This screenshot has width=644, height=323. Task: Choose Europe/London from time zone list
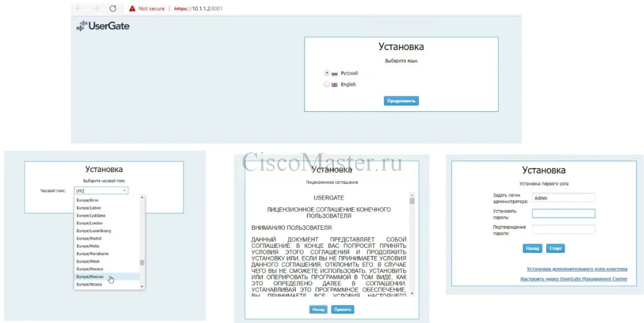[x=107, y=223]
